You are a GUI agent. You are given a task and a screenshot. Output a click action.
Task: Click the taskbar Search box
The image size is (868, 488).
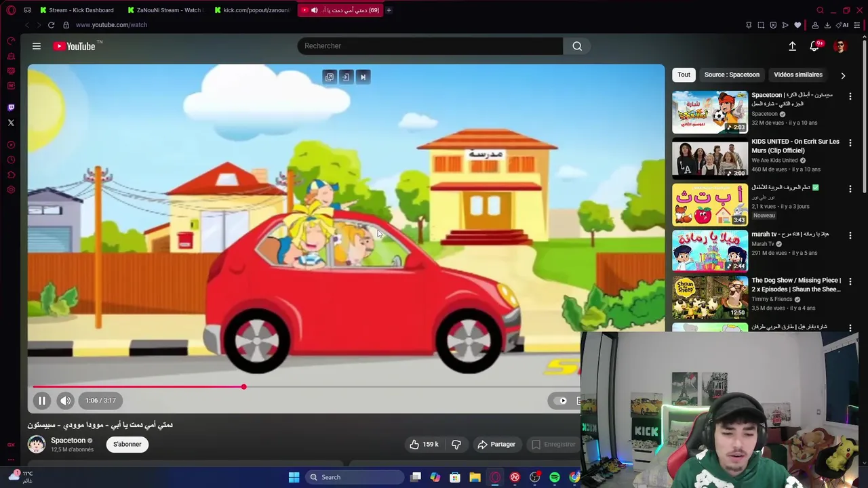click(x=355, y=477)
